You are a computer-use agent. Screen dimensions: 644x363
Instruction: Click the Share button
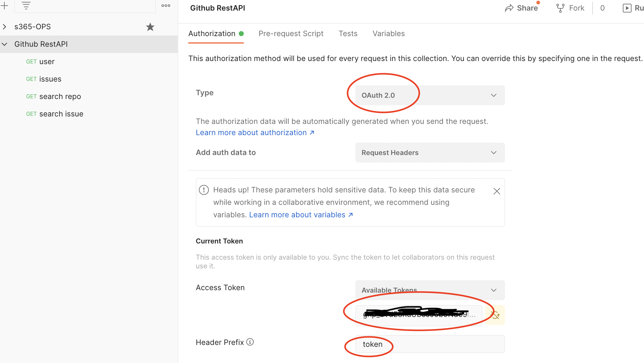521,8
